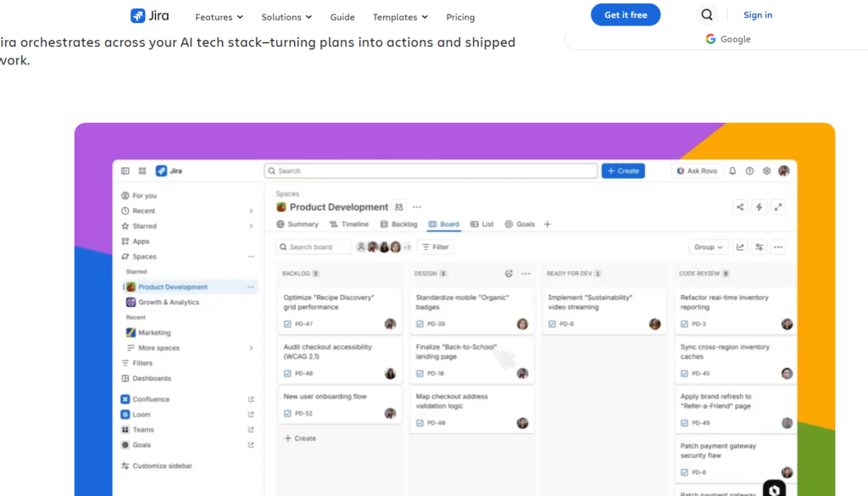Open the Pricing link in header
Image resolution: width=868 pixels, height=496 pixels.
coord(460,17)
